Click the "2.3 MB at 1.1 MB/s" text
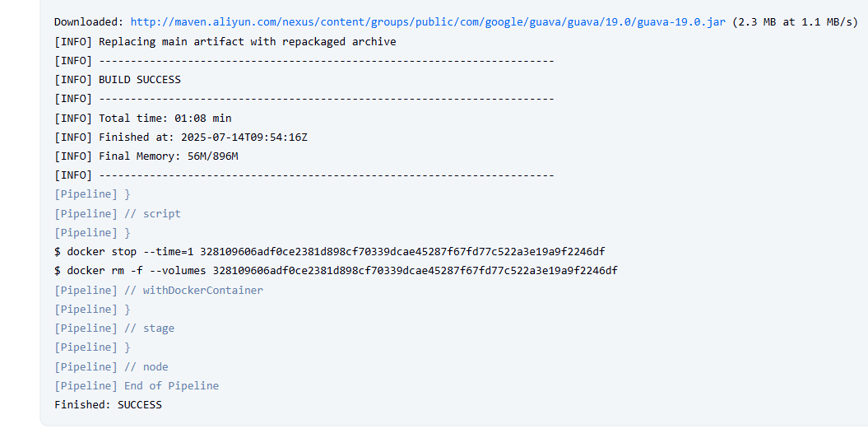Screen dimensions: 868x438 (795, 22)
